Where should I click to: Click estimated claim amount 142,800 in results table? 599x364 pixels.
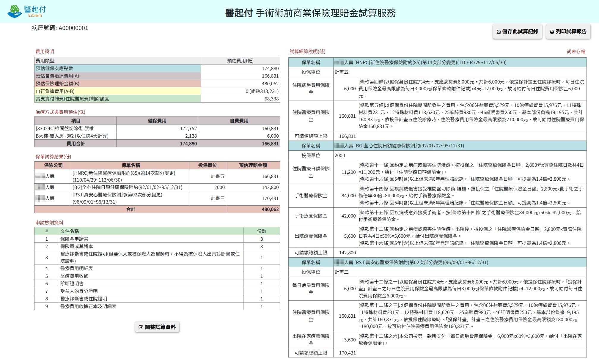[270, 187]
